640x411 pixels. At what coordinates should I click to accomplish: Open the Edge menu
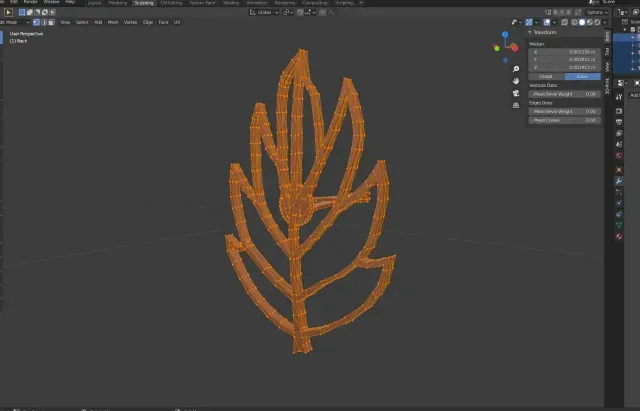point(148,22)
